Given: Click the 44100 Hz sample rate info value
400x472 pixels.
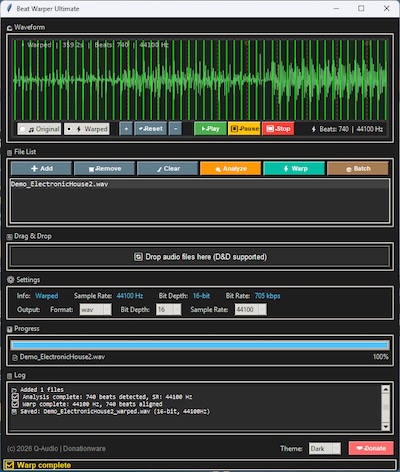Looking at the screenshot, I should pos(130,296).
